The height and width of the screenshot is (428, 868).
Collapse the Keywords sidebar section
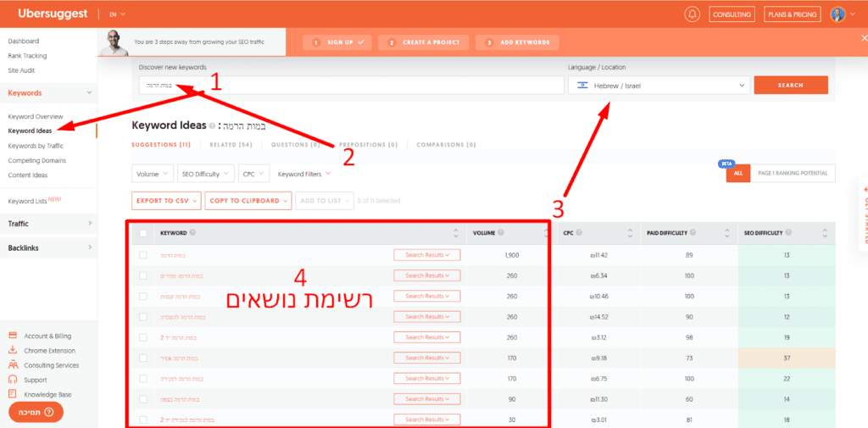tap(48, 93)
